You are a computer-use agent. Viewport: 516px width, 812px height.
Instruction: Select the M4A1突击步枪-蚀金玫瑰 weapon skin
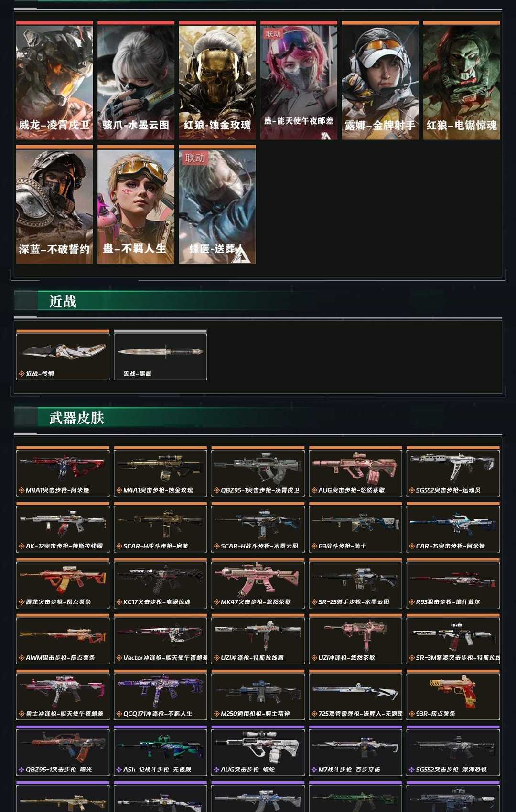161,472
